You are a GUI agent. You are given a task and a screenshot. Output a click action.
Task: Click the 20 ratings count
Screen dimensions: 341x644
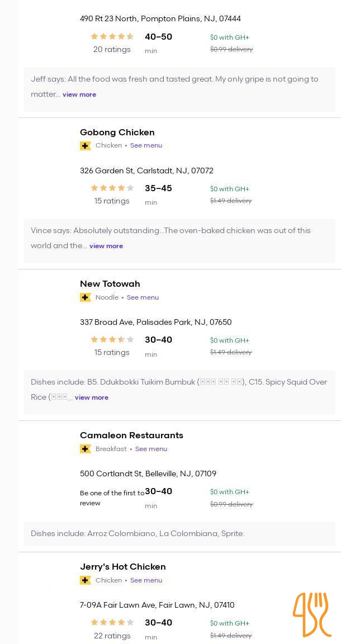coord(112,49)
